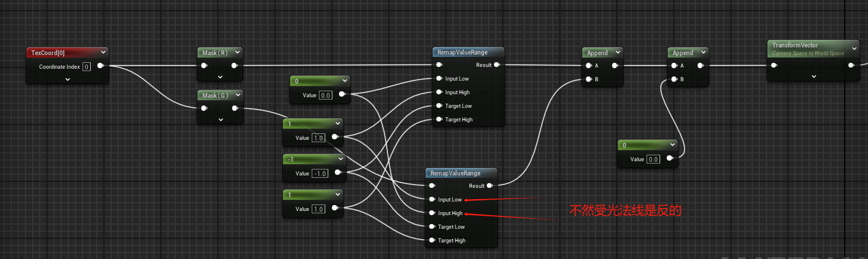Click the -1.0 Value input field

click(319, 174)
